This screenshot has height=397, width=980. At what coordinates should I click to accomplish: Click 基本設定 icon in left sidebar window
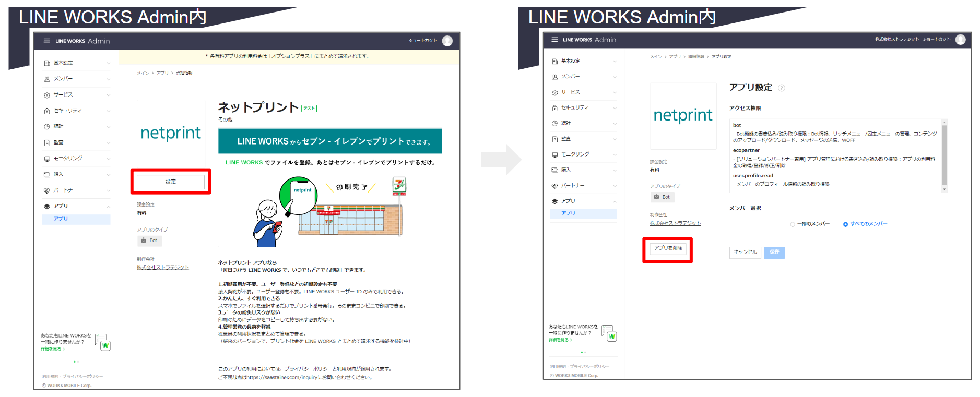pyautogui.click(x=47, y=63)
